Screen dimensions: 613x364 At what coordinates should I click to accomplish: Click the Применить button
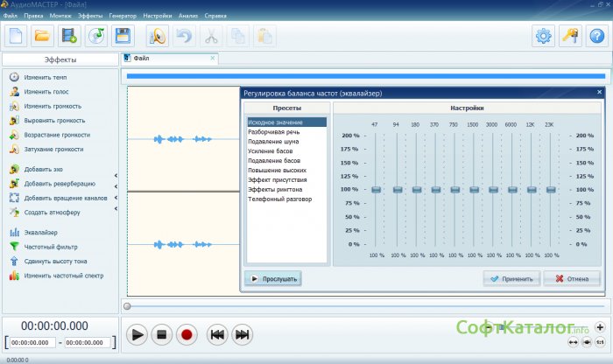tap(511, 278)
